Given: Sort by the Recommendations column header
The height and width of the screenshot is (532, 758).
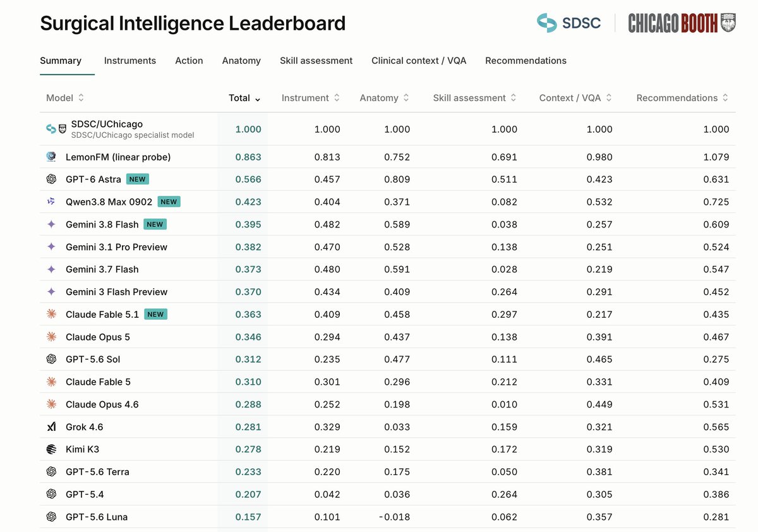Looking at the screenshot, I should tap(682, 98).
